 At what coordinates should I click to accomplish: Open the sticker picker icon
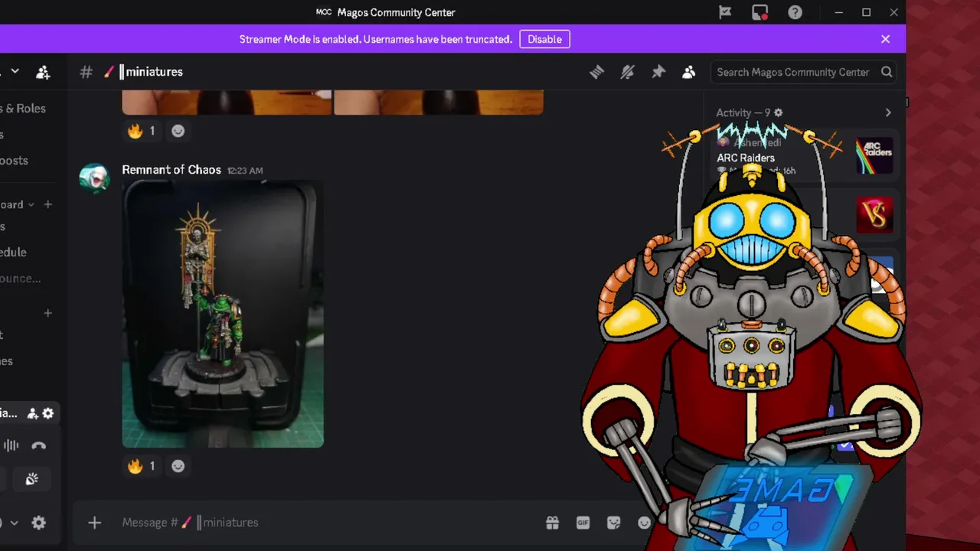tap(613, 523)
